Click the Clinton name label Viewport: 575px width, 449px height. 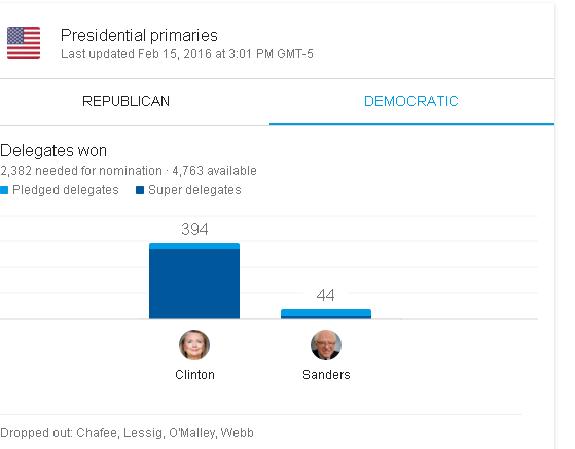coord(195,375)
